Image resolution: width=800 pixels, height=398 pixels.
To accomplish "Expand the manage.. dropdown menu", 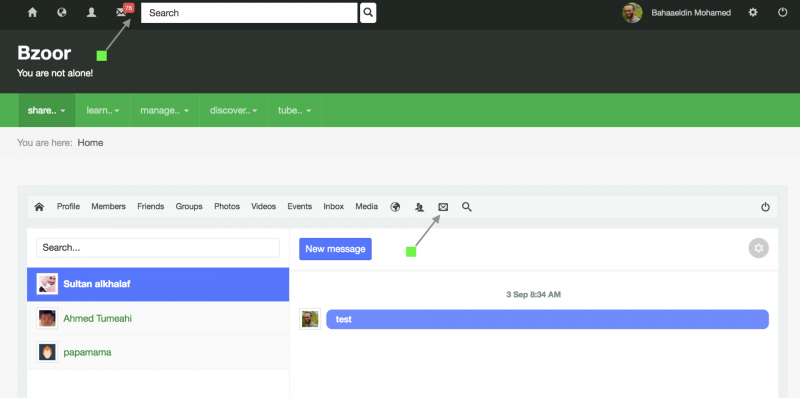I will [165, 110].
